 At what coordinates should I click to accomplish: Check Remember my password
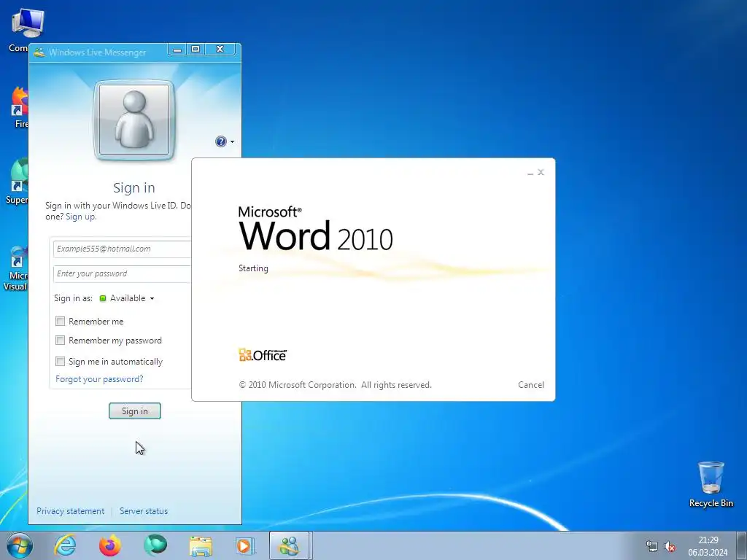[x=60, y=341]
